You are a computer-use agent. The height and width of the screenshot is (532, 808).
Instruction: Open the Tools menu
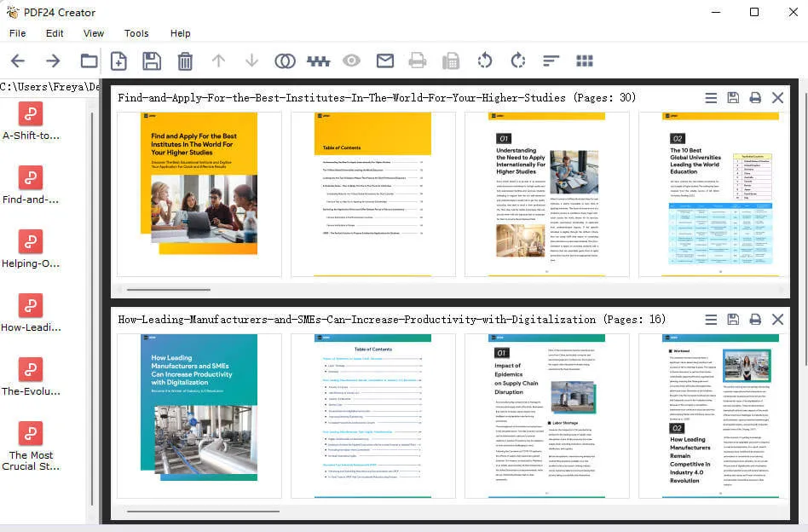136,33
